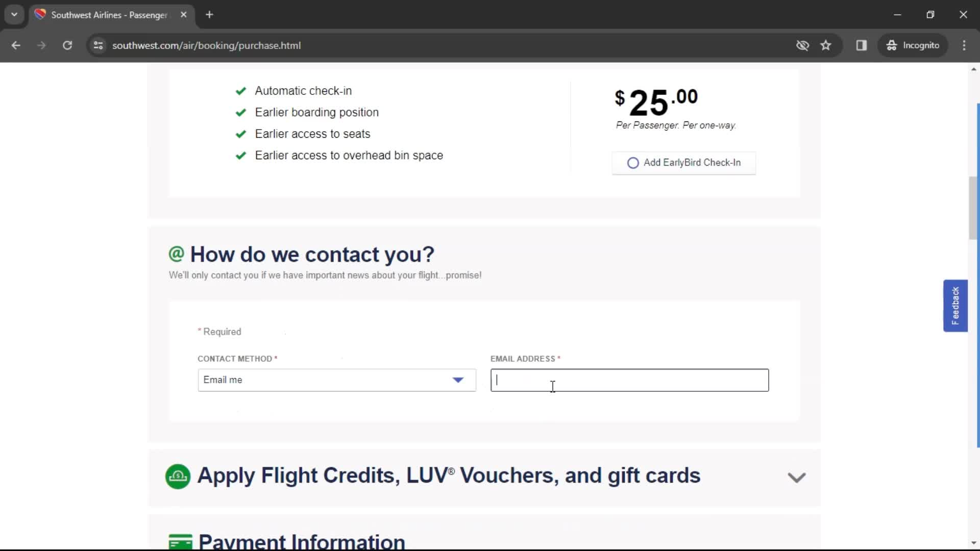Click the Feedback tab on right side
This screenshot has height=551, width=980.
coord(955,306)
